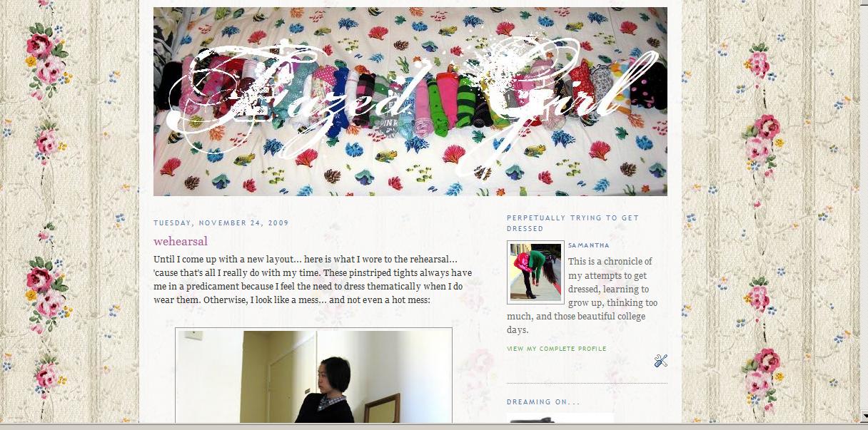Open the "wehearsal" post title link

[x=181, y=241]
